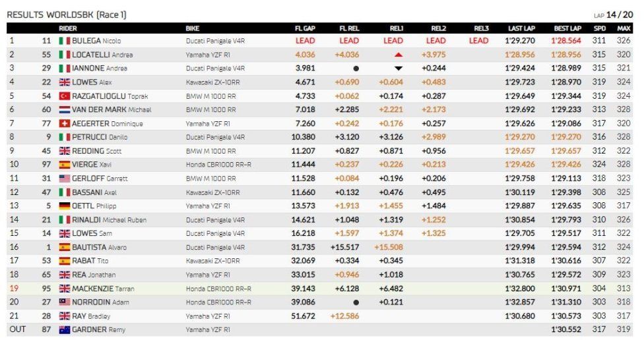Click rider number 54 in RAZGATLIOGLU row
The height and width of the screenshot is (340, 644).
46,96
